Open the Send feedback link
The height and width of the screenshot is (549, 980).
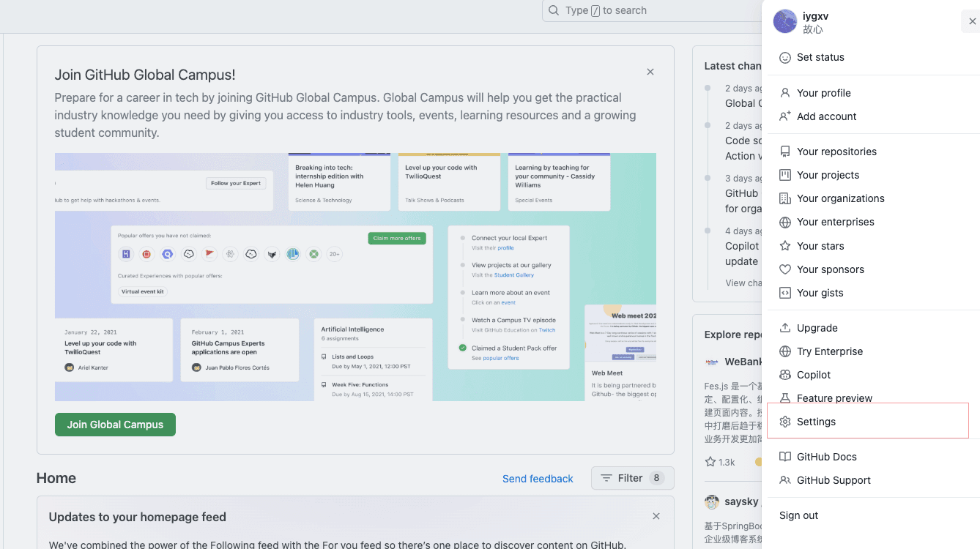click(x=538, y=479)
